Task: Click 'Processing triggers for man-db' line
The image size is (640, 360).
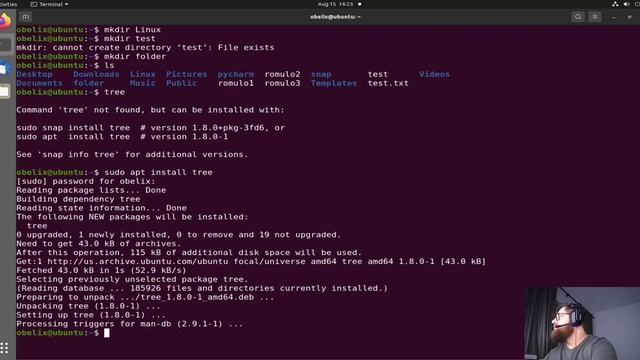Action: [130, 324]
